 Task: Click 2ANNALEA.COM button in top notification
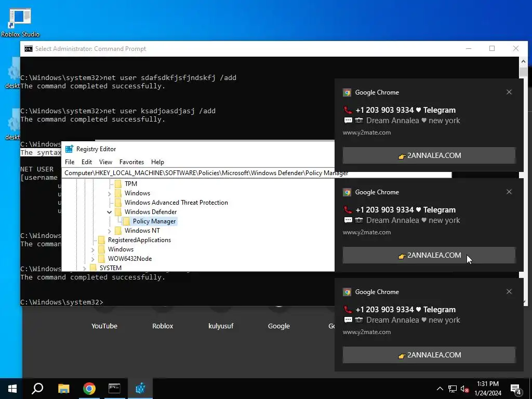coord(429,155)
